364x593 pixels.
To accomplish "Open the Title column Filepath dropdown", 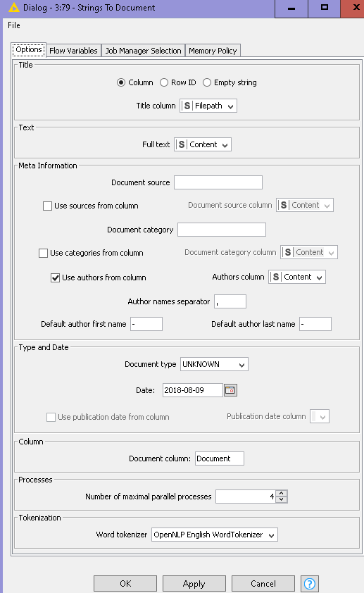I will pyautogui.click(x=208, y=106).
